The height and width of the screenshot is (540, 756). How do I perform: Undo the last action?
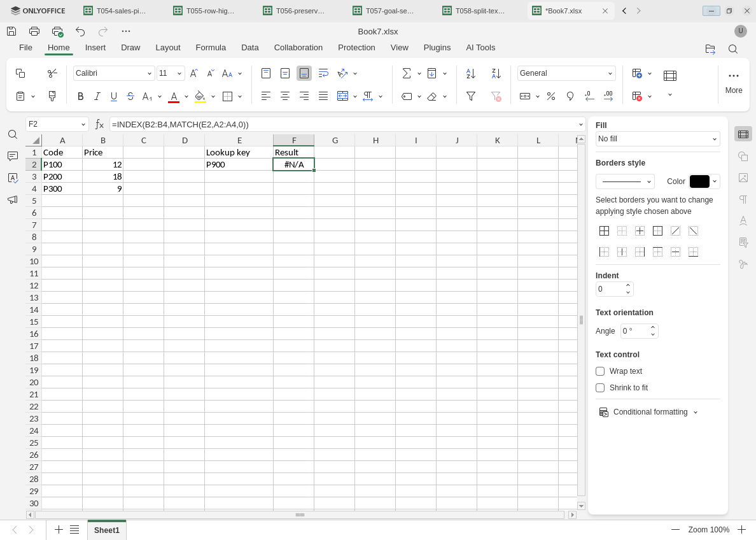pyautogui.click(x=80, y=31)
